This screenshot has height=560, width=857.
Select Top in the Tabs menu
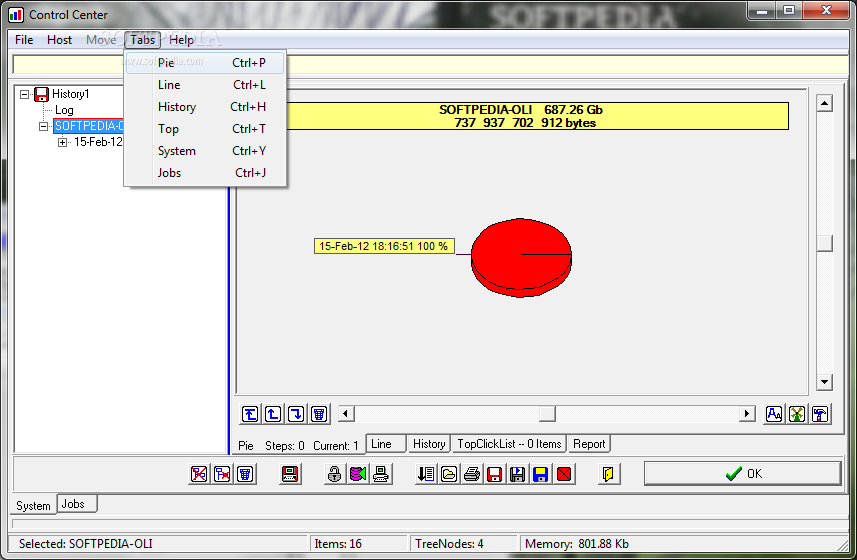(205, 129)
